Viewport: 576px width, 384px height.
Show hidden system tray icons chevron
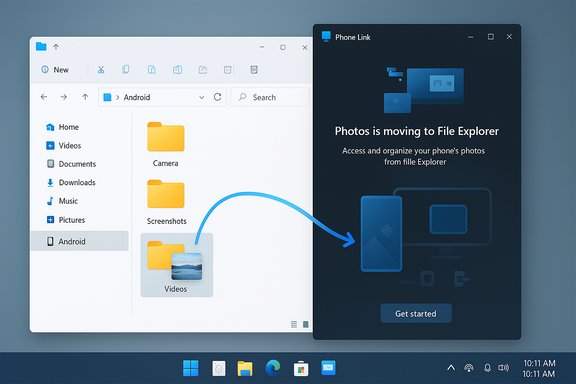(x=451, y=368)
